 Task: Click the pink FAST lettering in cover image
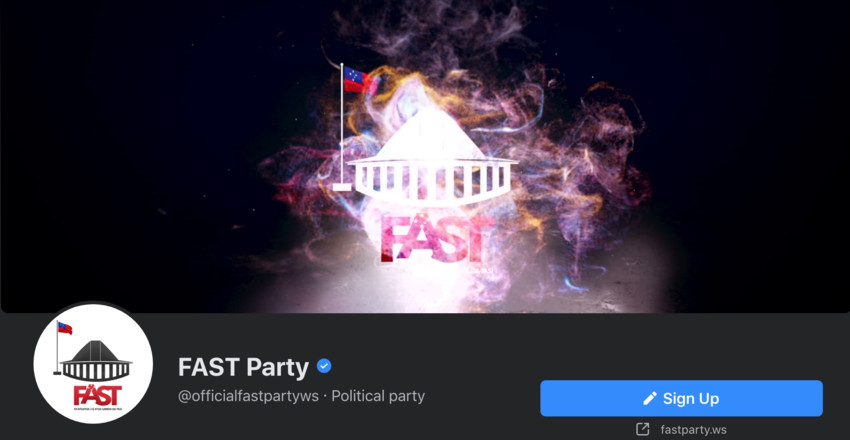(436, 238)
